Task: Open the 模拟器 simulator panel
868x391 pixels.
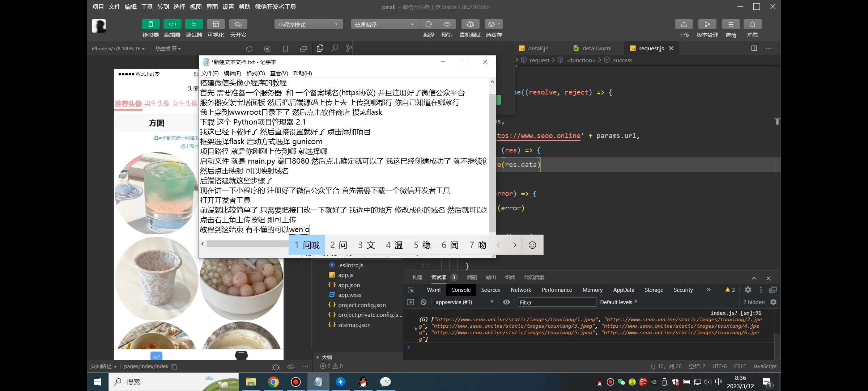Action: [x=150, y=28]
